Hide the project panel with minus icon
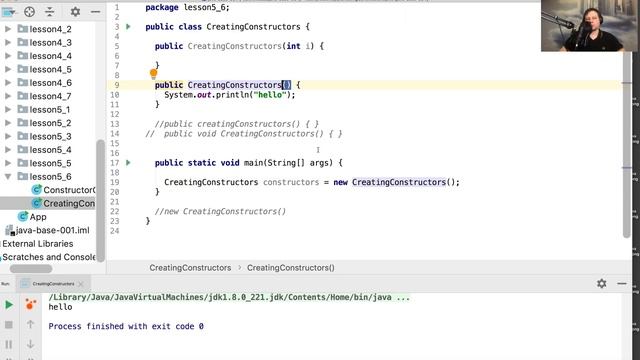Viewport: 640px width, 360px height. tap(96, 12)
